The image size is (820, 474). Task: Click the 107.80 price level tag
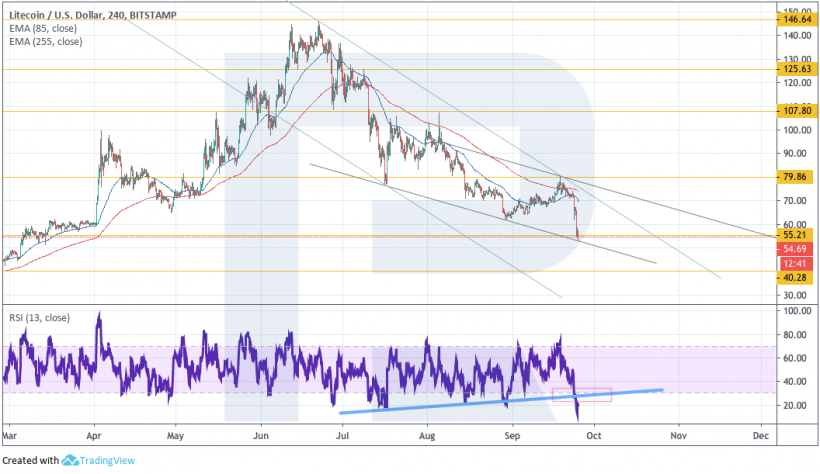(x=795, y=111)
